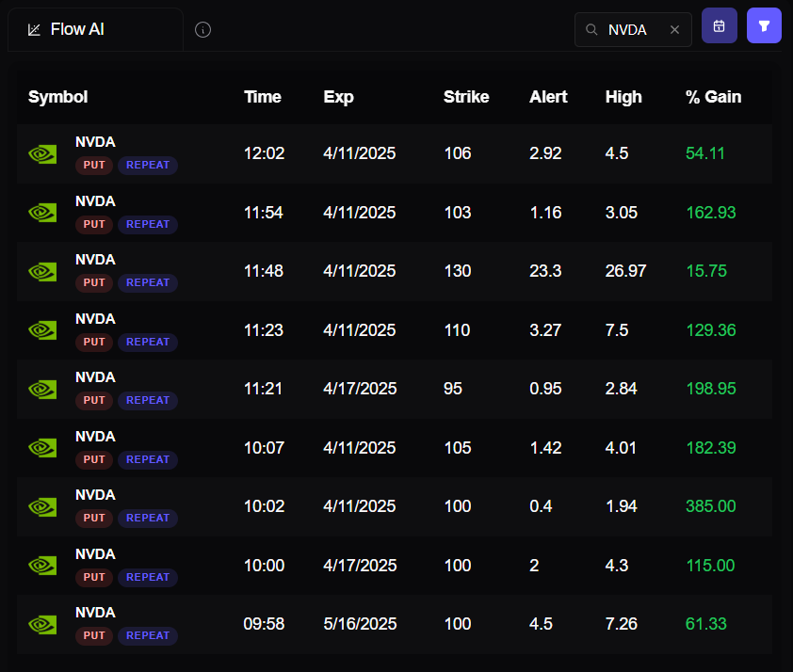Click REPEAT badge in 10:02 row
This screenshot has width=793, height=672.
click(x=148, y=518)
